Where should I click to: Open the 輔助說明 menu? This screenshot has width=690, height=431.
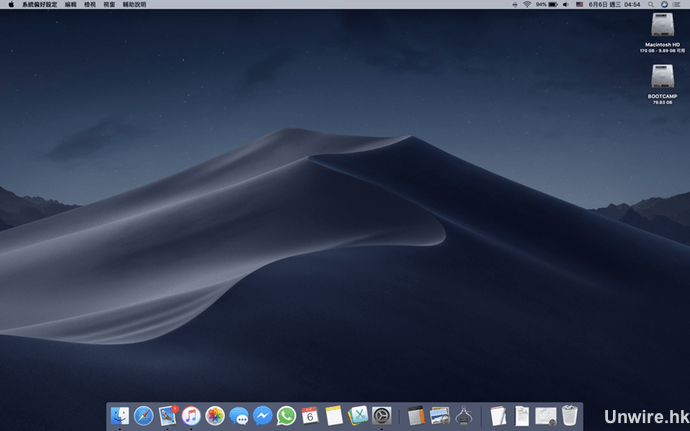pos(134,4)
